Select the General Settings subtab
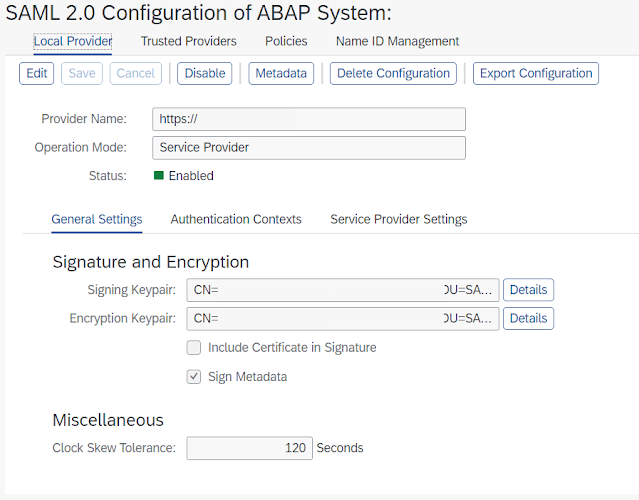This screenshot has height=500, width=639. [x=97, y=219]
